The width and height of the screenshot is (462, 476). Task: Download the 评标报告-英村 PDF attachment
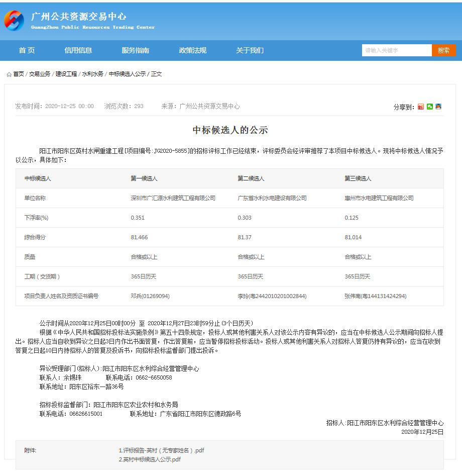pos(161,450)
